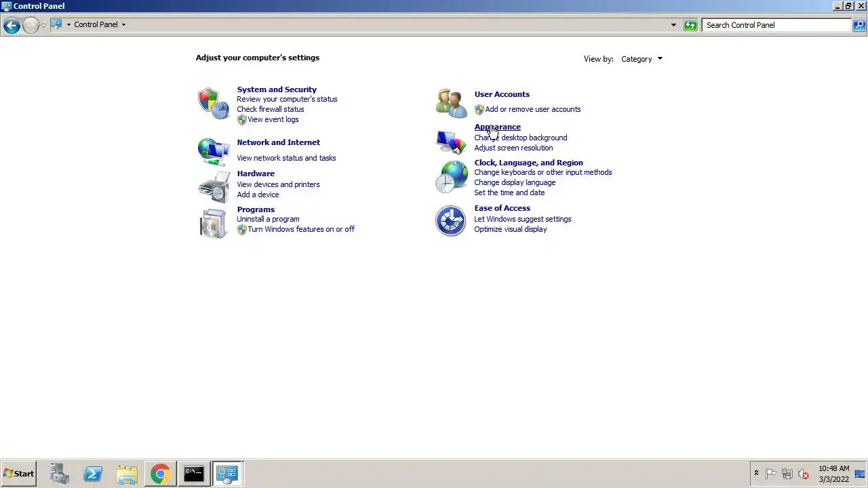
Task: Click the shield icon beside View event logs
Action: pyautogui.click(x=241, y=119)
